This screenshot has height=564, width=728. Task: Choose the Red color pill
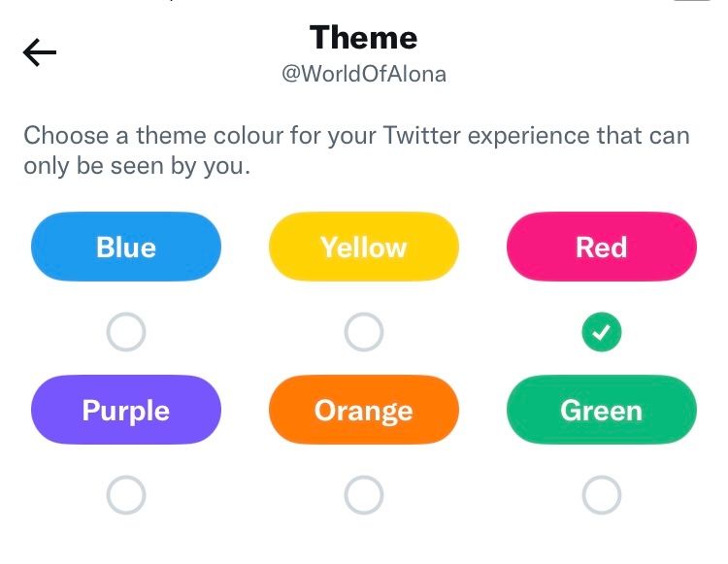[x=602, y=247]
